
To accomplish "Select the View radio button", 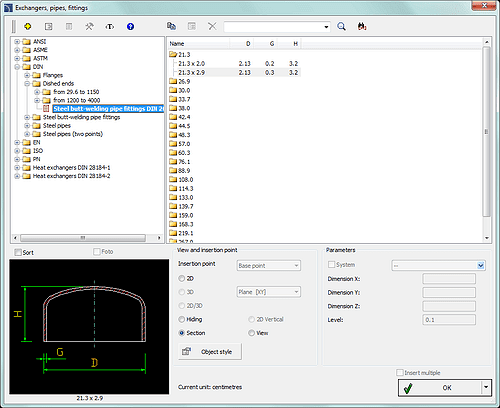I will coord(252,333).
